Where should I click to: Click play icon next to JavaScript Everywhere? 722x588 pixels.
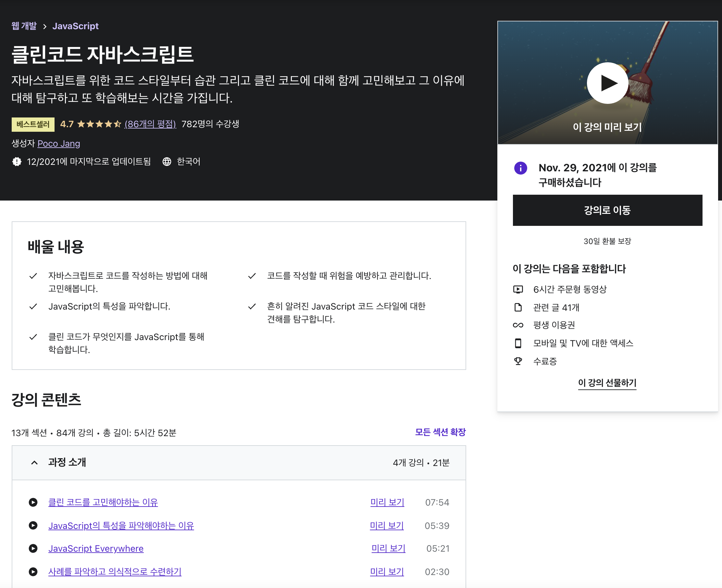coord(33,548)
